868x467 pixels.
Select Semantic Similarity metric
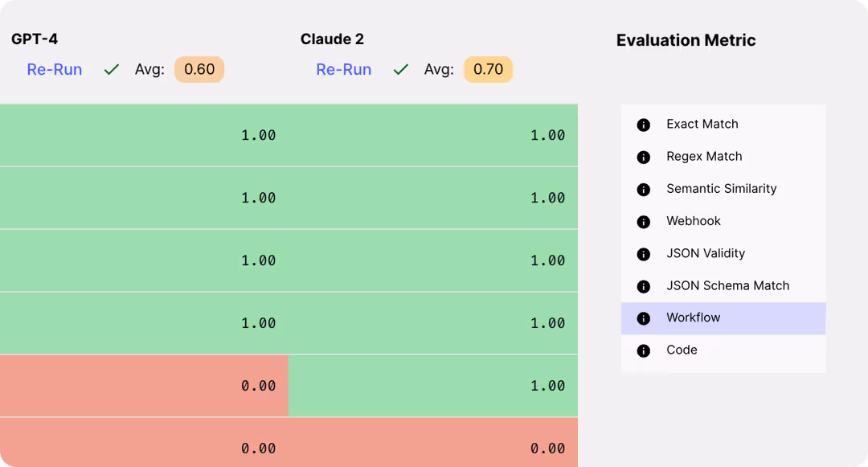pos(723,189)
